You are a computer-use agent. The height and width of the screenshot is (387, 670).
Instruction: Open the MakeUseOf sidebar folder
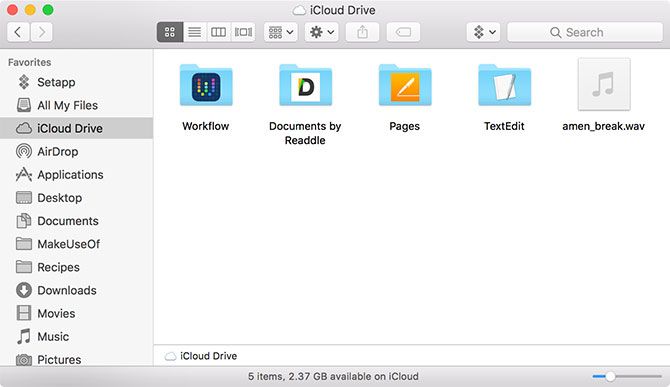coord(76,243)
